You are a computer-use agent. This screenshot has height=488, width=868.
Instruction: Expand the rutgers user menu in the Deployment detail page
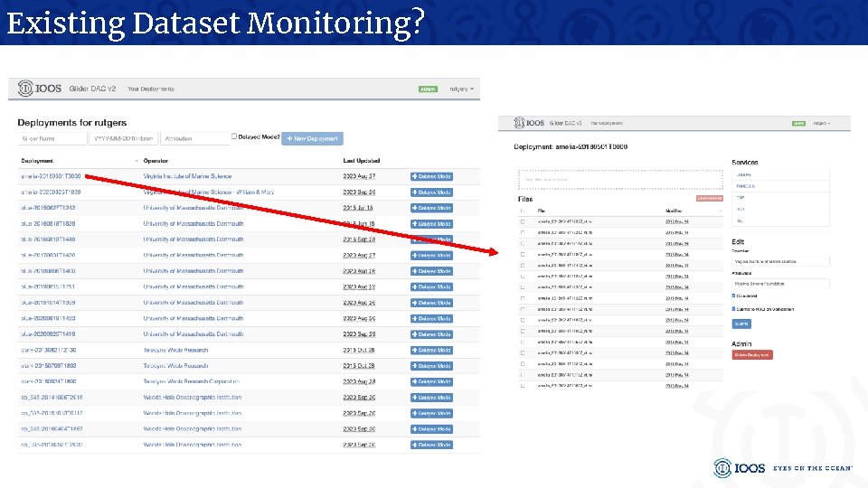[821, 124]
